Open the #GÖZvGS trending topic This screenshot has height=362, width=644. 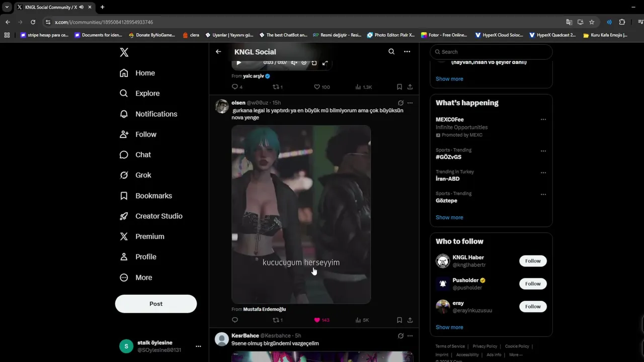448,157
